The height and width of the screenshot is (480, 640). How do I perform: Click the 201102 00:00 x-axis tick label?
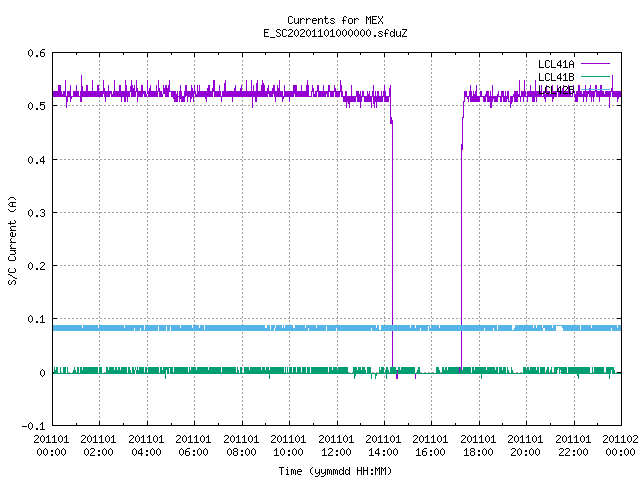620,446
